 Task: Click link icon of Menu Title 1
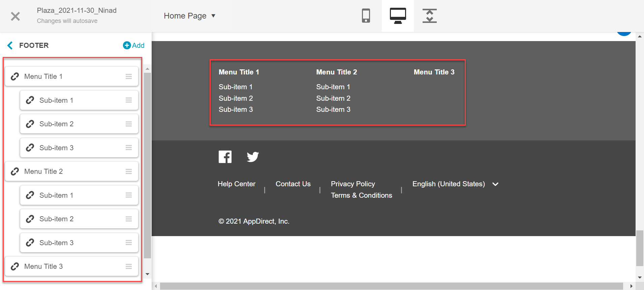click(x=15, y=76)
